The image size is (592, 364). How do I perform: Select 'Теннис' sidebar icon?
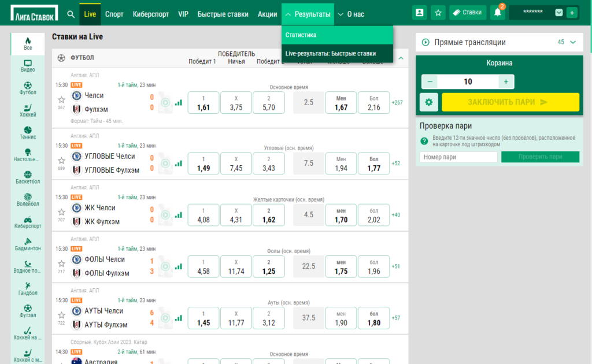click(28, 133)
